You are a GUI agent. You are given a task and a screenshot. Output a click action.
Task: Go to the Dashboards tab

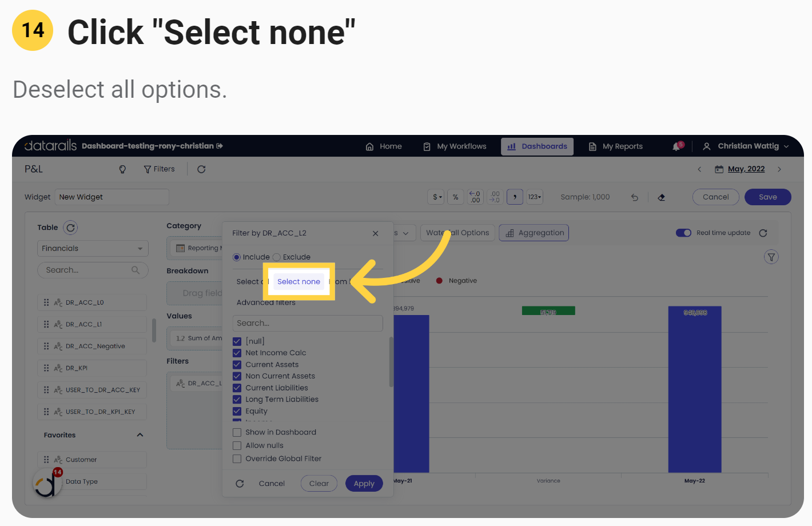(537, 146)
